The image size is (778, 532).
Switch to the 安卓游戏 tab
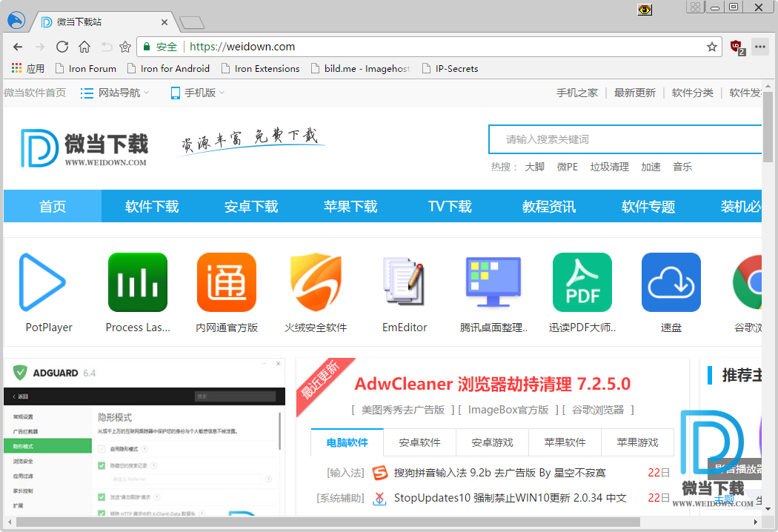coord(492,442)
